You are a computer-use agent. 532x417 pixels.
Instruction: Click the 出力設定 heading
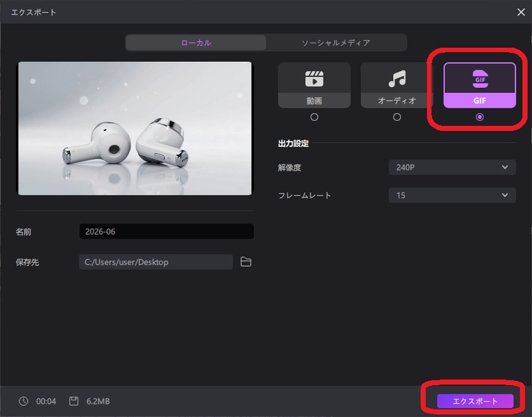[293, 144]
